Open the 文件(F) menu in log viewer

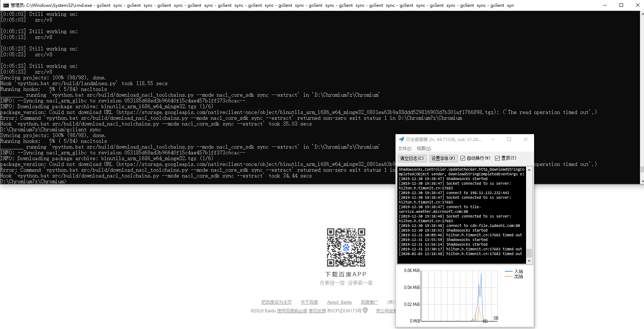[405, 148]
